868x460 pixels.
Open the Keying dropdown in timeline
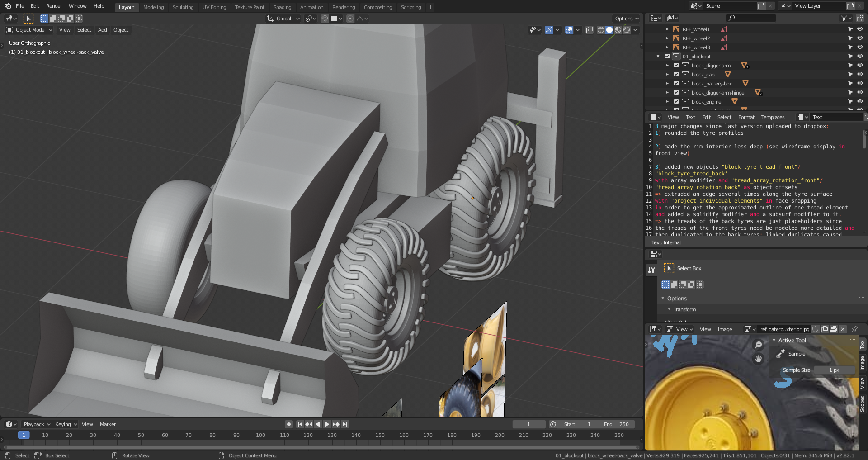point(66,424)
